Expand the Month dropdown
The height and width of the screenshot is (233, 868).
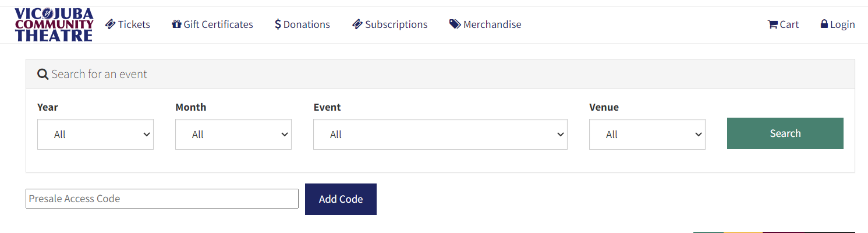[x=233, y=134]
